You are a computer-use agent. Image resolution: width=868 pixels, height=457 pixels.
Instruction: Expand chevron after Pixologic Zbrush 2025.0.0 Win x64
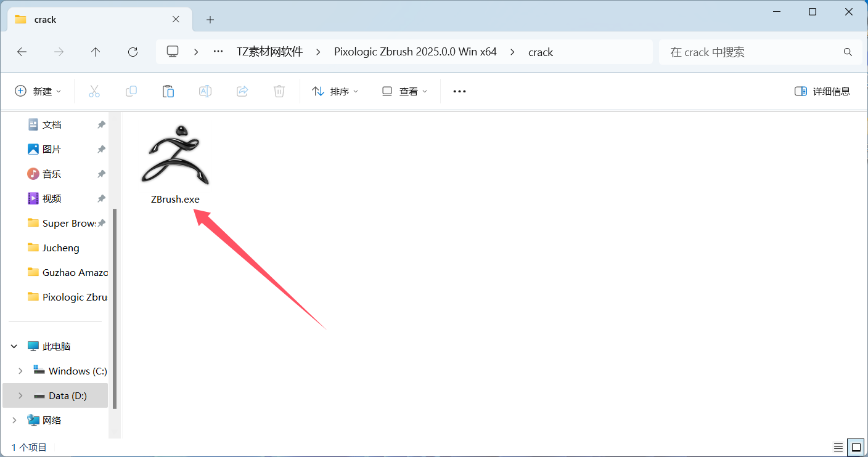point(512,52)
